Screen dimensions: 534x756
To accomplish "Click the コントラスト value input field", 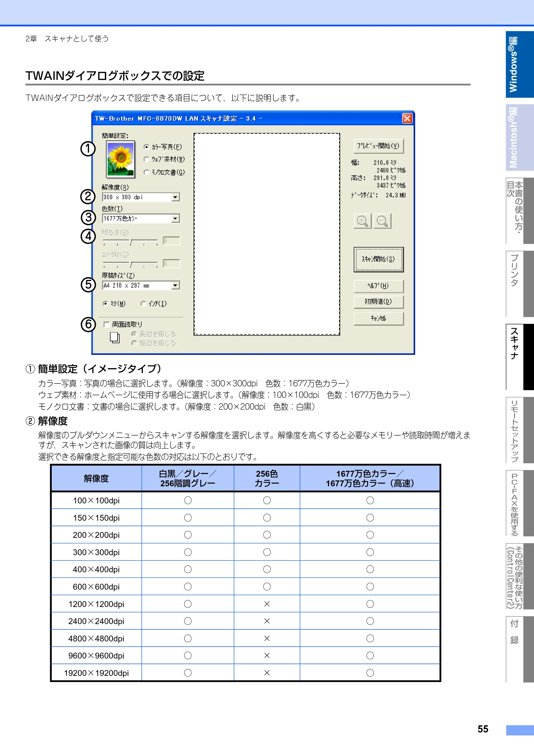I will point(171,263).
